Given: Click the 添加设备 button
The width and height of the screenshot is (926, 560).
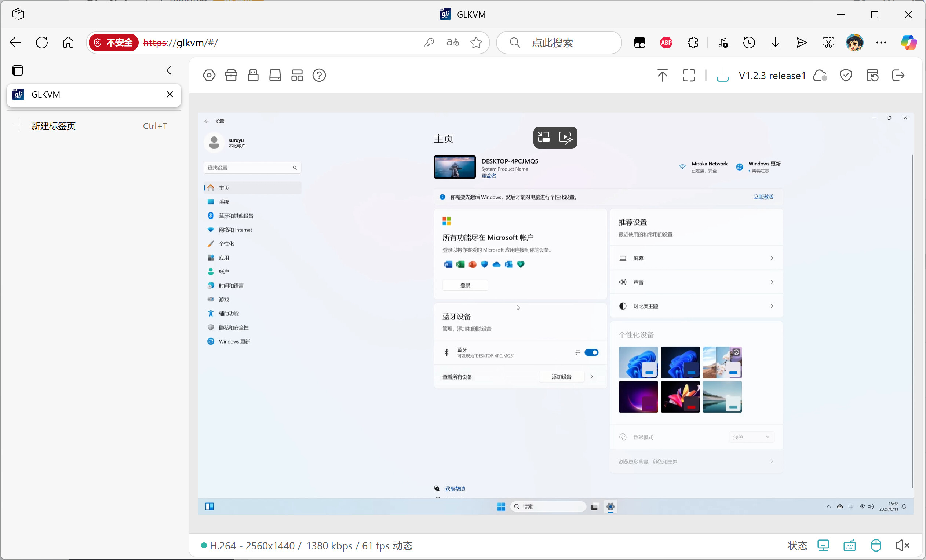Looking at the screenshot, I should point(561,377).
